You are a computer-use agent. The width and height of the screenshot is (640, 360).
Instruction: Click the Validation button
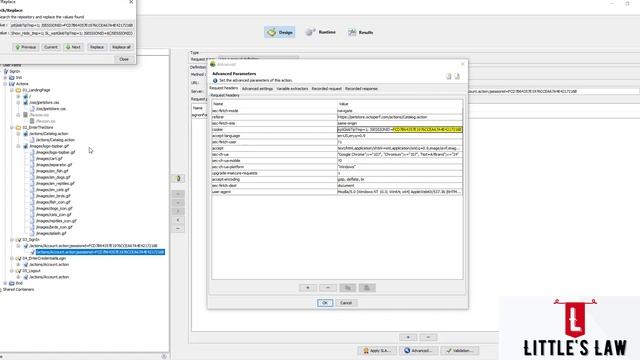(460, 351)
